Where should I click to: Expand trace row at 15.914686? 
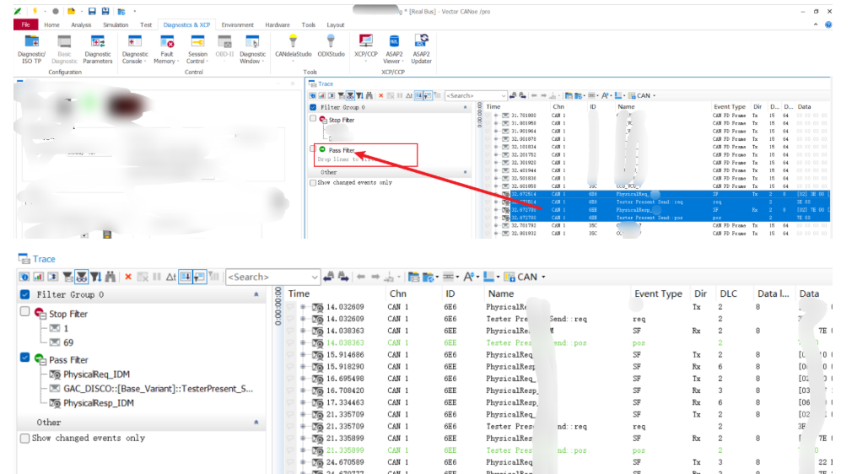click(x=303, y=354)
